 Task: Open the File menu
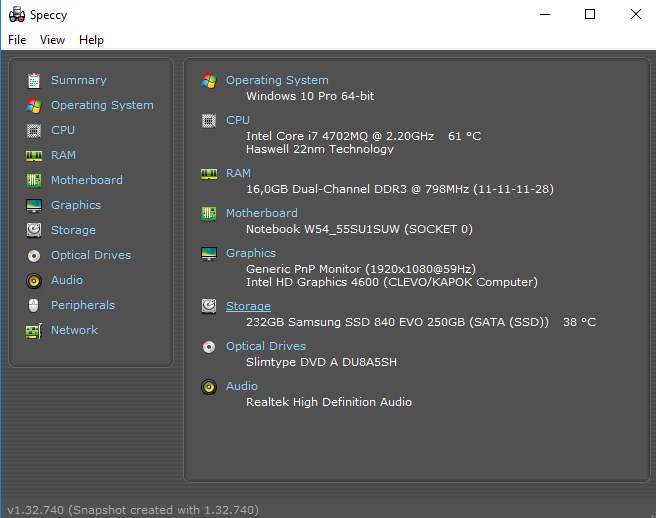point(17,40)
